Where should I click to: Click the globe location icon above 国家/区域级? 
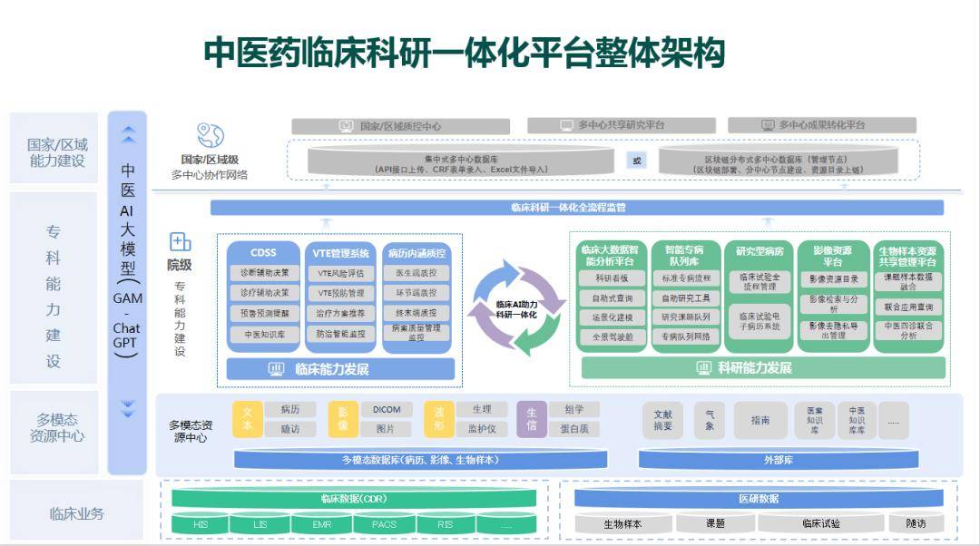coord(211,135)
